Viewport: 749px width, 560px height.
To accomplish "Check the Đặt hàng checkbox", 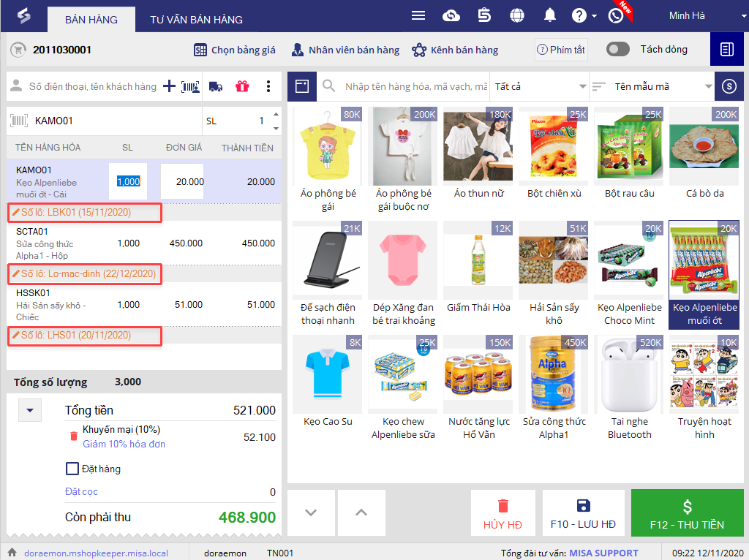I will (x=72, y=469).
